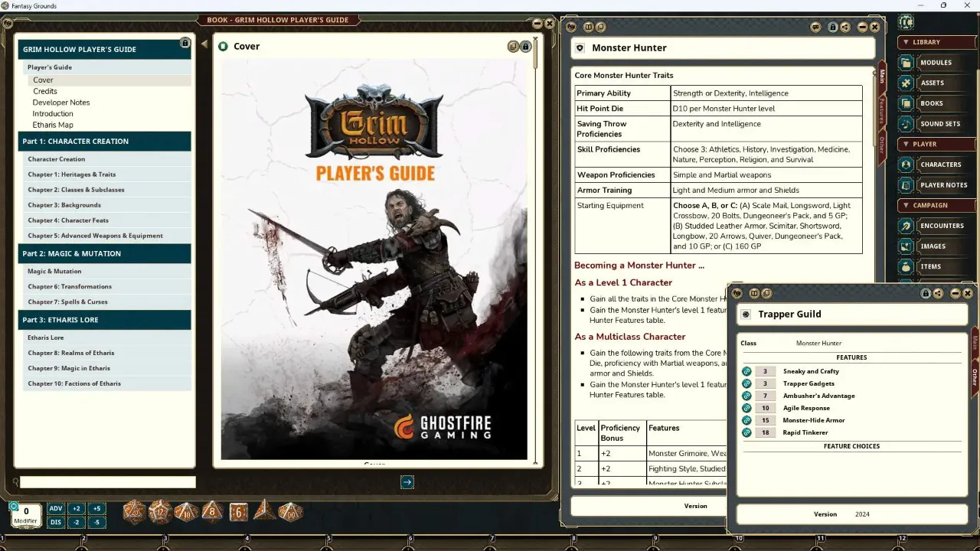
Task: Toggle the lock in Monster Hunter window
Action: tap(833, 27)
